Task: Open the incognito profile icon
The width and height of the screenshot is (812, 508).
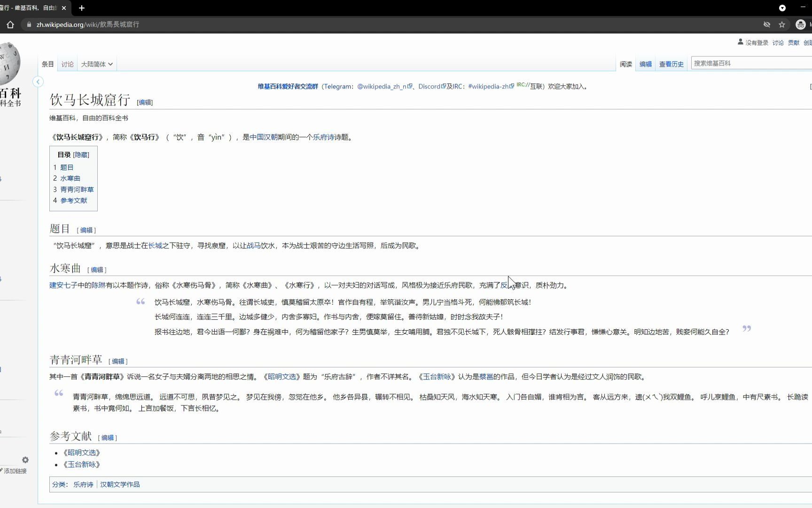Action: pos(801,24)
